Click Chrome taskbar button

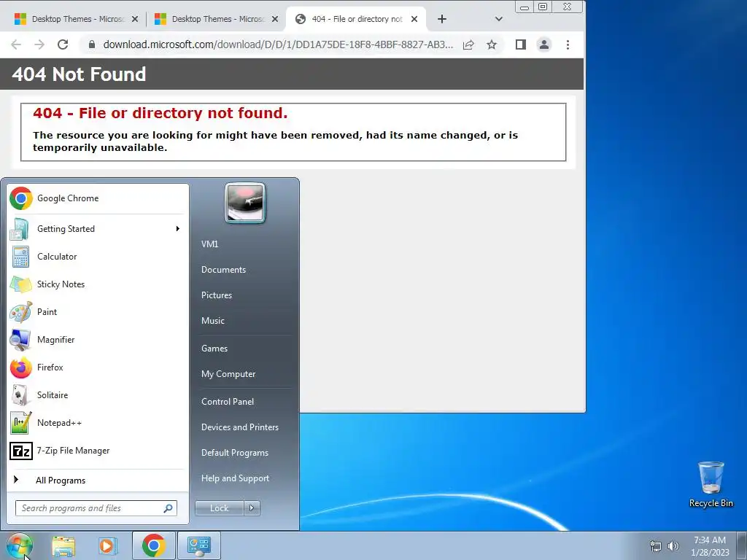[153, 545]
